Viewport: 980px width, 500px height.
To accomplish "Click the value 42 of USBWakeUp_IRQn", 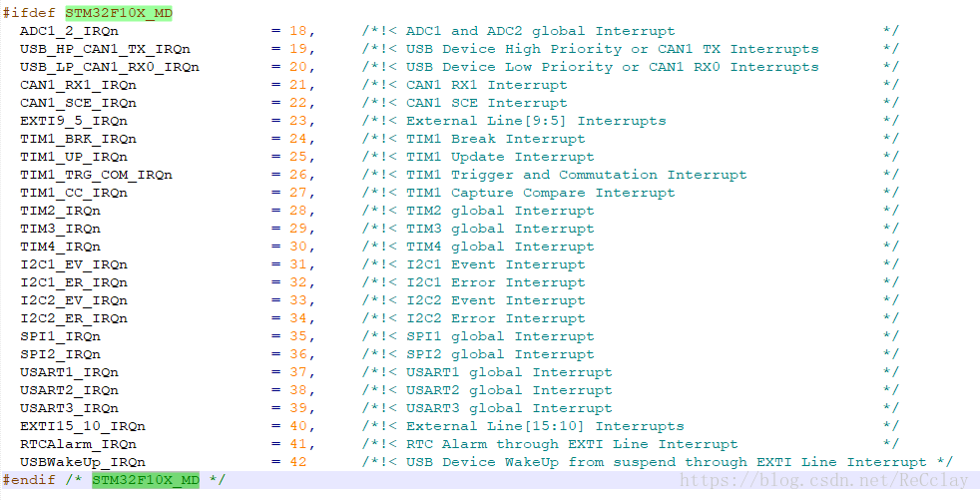I will (x=298, y=462).
